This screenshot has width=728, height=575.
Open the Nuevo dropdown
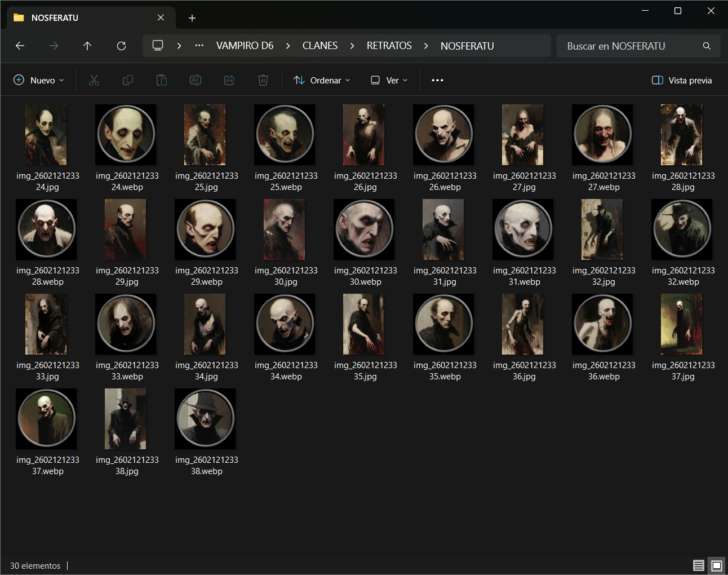pos(39,80)
